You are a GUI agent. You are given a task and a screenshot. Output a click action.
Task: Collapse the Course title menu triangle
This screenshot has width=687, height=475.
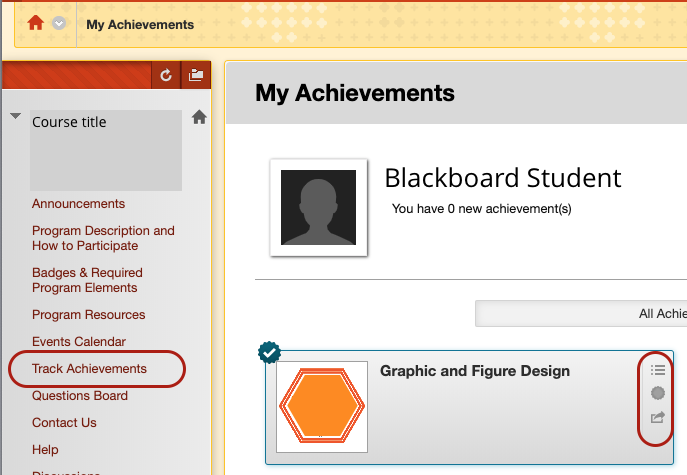click(16, 116)
